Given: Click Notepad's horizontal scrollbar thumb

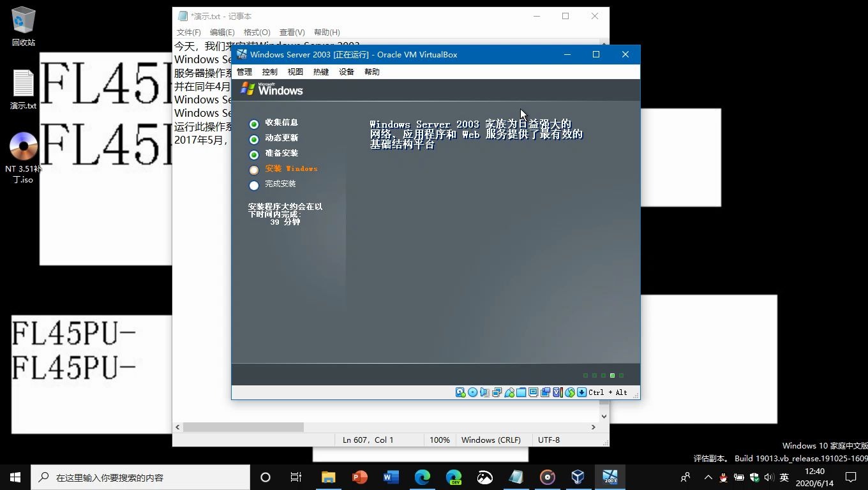Looking at the screenshot, I should tap(243, 427).
